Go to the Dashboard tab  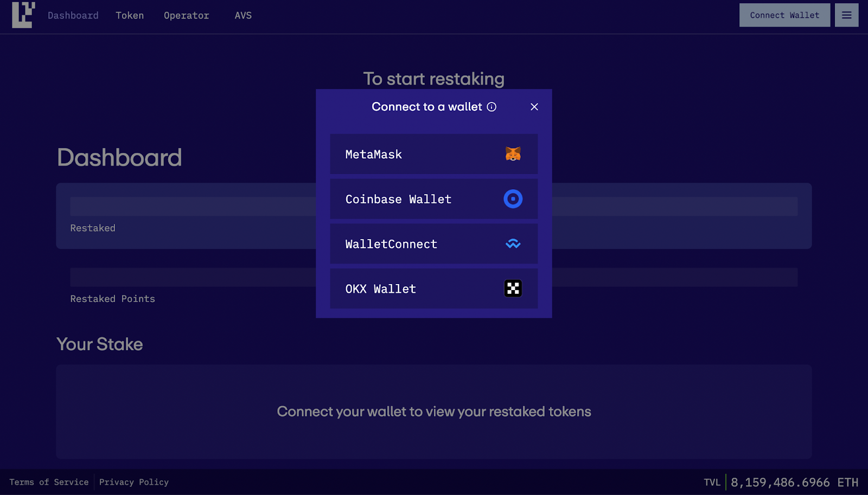73,15
